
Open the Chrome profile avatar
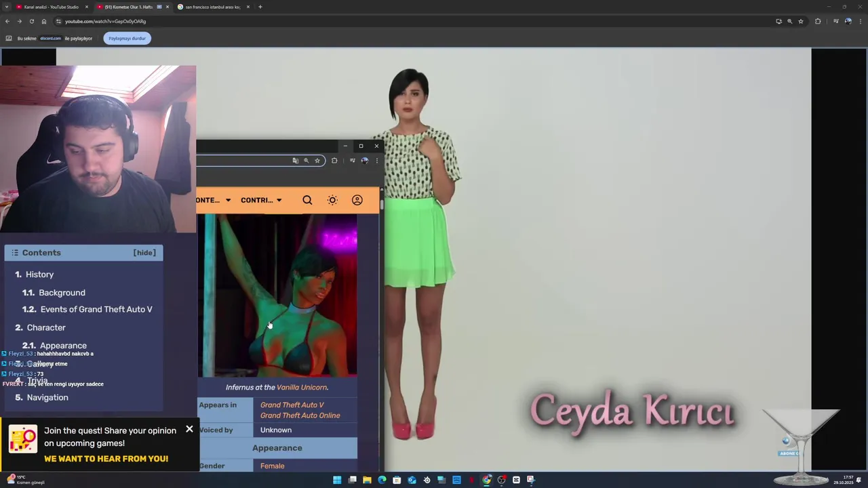848,21
